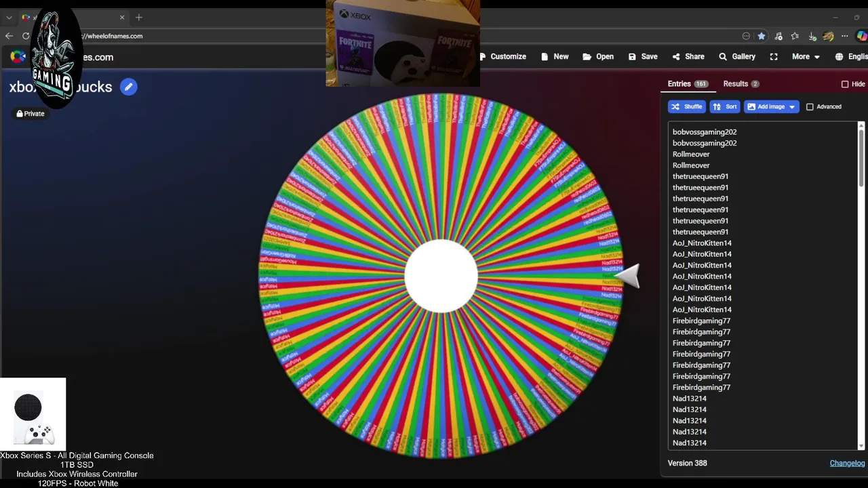Click the Wheel of Names logo

coord(18,57)
